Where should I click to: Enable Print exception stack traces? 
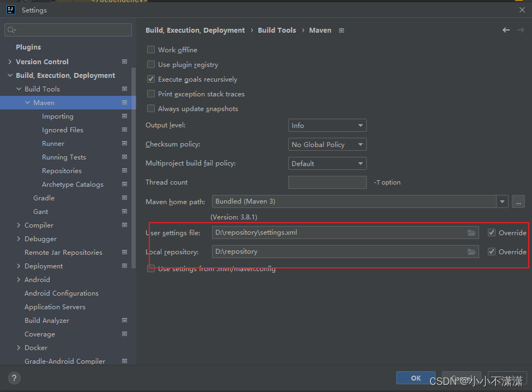click(x=151, y=94)
